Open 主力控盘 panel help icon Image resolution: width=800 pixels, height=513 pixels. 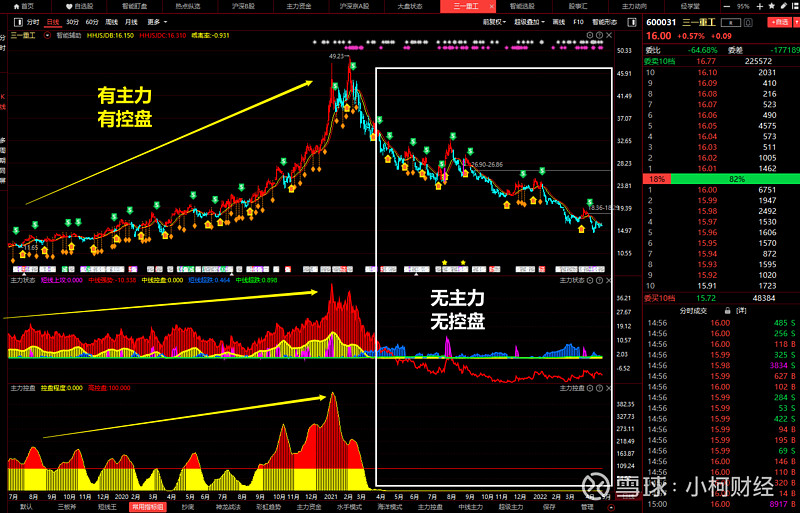(599, 388)
